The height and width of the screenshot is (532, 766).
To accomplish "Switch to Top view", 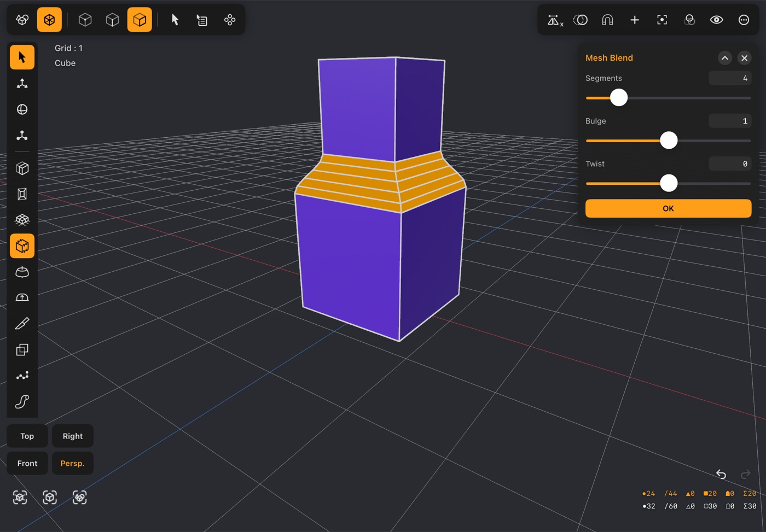I will pyautogui.click(x=27, y=436).
